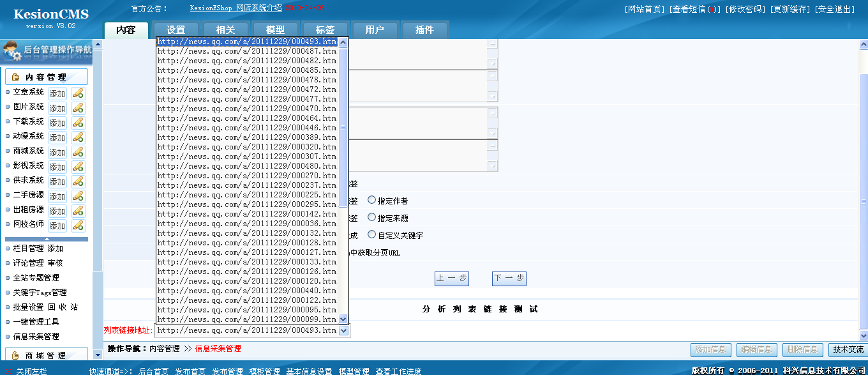868x375 pixels.
Task: Click the URL dropdown list scrollbar thumb
Action: pyautogui.click(x=343, y=127)
